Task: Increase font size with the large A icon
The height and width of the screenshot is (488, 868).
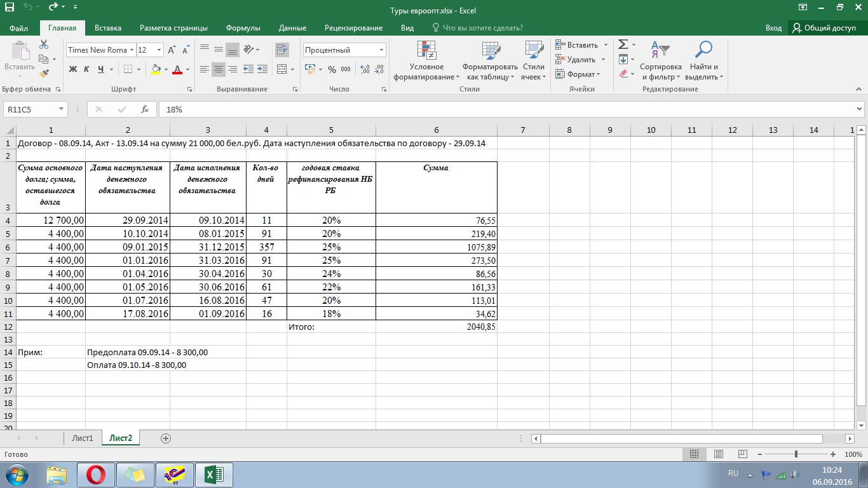Action: (172, 50)
